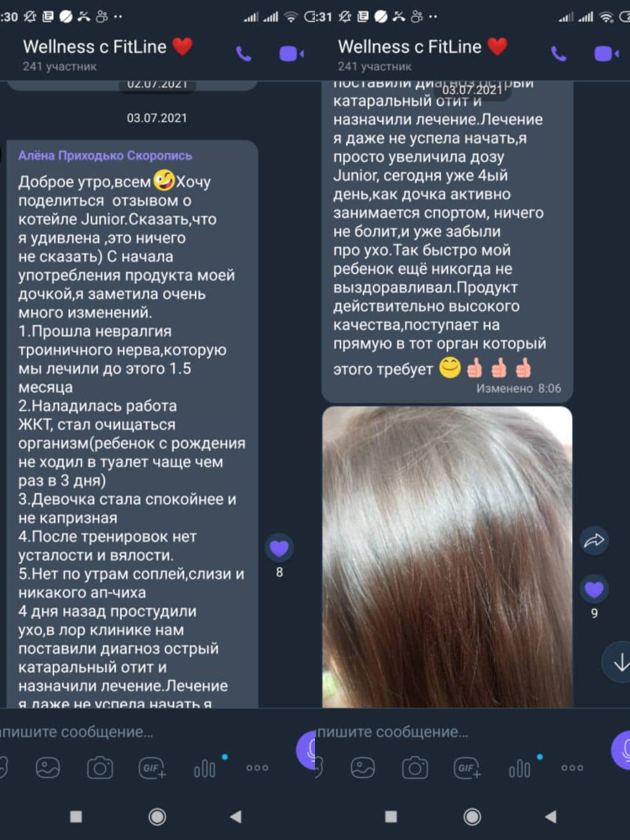Open the hair photo attachment
The image size is (630, 840).
[x=447, y=556]
